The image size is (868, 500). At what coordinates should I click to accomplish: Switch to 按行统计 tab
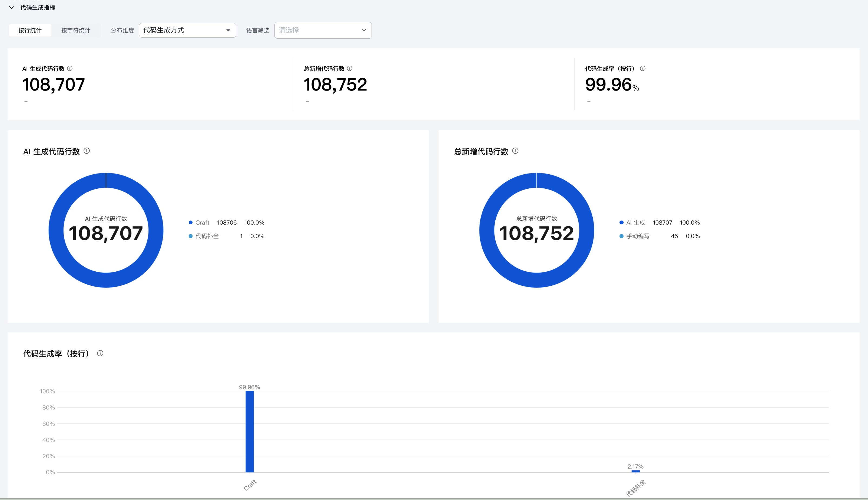30,30
